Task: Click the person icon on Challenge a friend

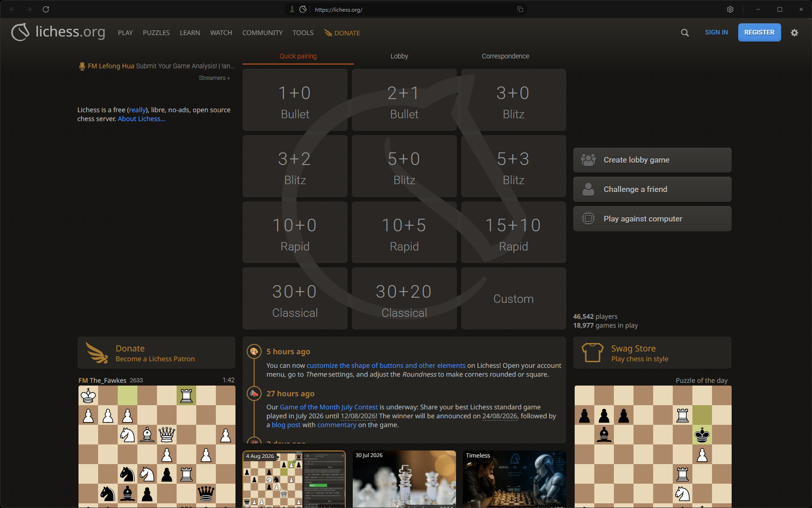Action: pyautogui.click(x=588, y=189)
